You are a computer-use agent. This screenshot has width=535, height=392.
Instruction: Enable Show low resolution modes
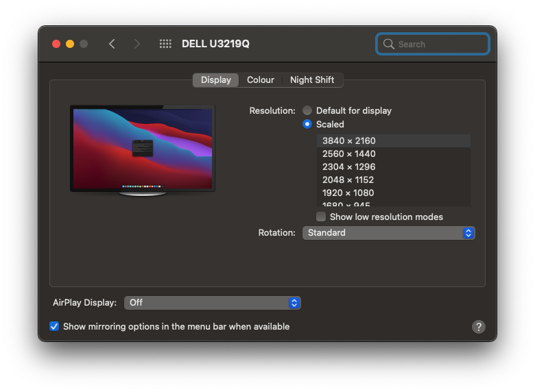(x=321, y=217)
